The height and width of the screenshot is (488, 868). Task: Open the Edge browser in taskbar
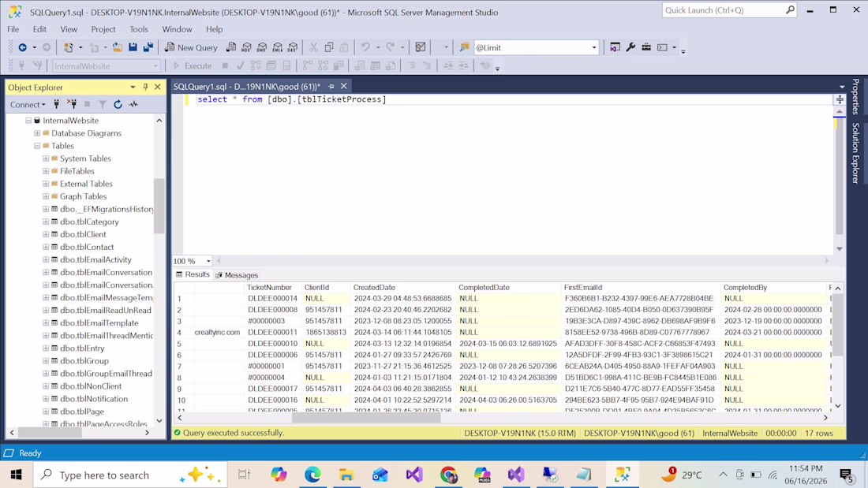(312, 475)
